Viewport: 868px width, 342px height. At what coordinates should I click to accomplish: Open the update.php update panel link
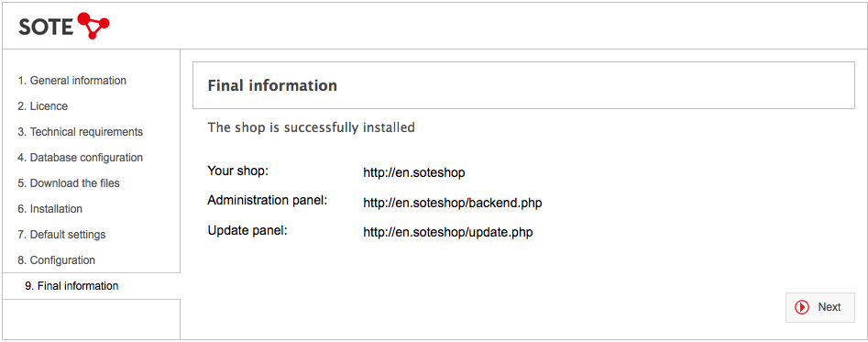point(448,232)
